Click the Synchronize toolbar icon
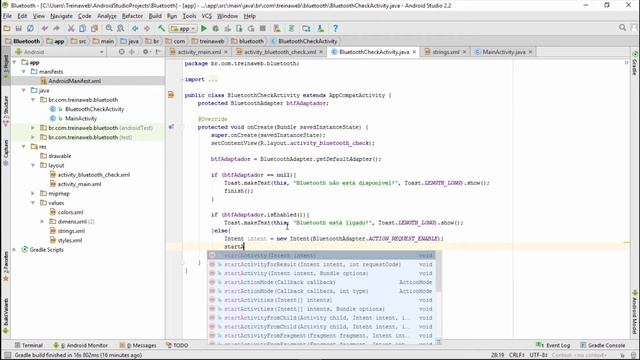 (30, 29)
